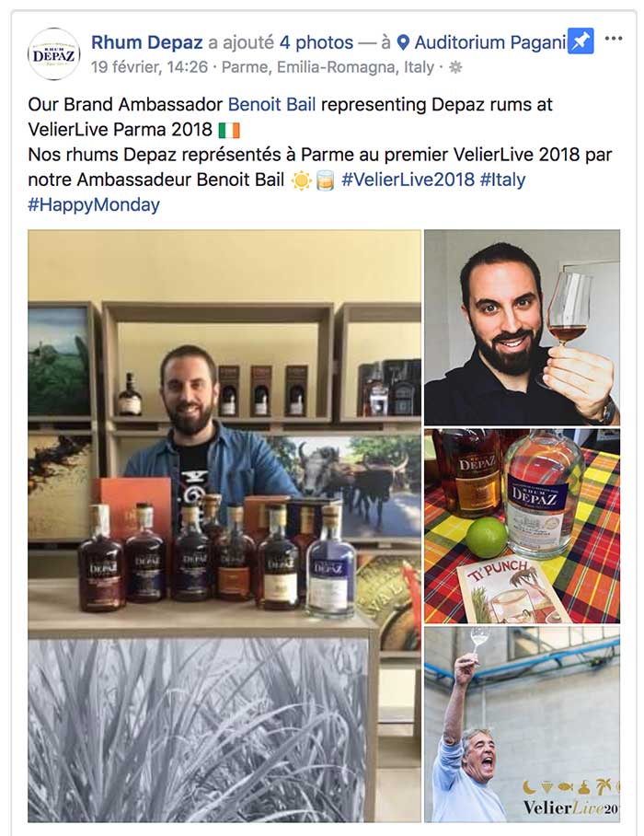The width and height of the screenshot is (644, 836).
Task: Open Parme, Emilia-Romagna, Italy location text
Action: click(x=328, y=67)
